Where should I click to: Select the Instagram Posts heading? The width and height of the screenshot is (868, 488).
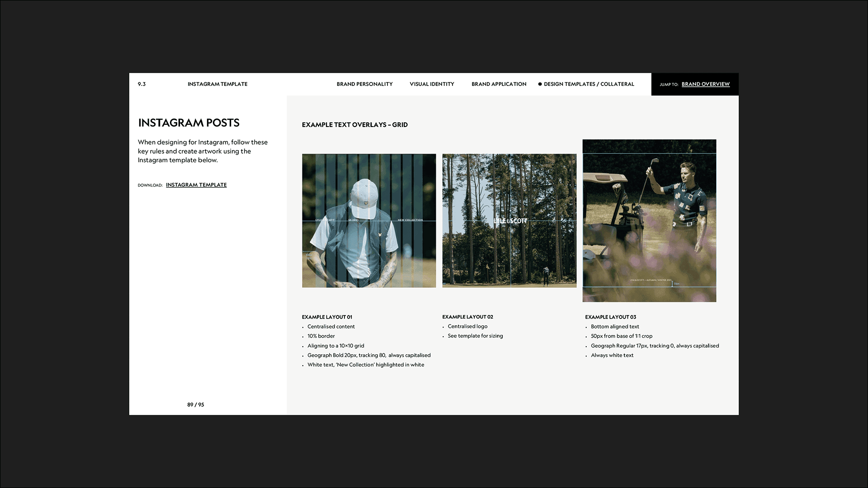click(x=189, y=123)
